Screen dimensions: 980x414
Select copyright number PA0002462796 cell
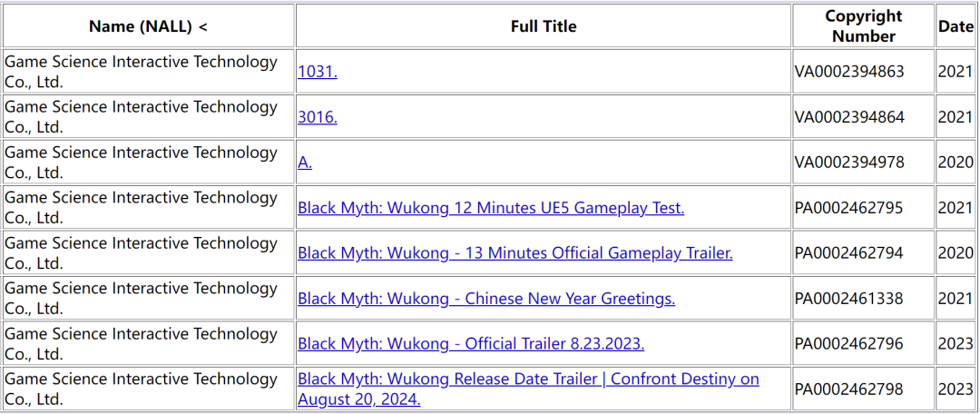click(849, 344)
